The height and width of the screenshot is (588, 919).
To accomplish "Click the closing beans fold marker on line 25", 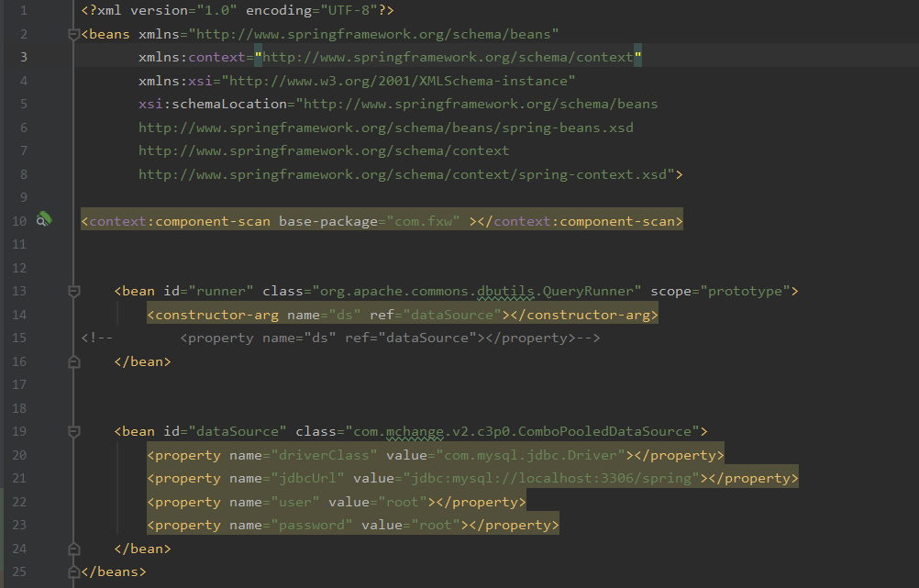I will (74, 571).
